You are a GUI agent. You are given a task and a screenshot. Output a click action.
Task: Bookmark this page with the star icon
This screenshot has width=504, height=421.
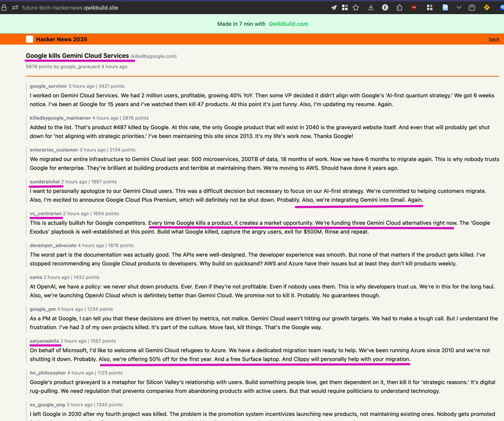[356, 8]
